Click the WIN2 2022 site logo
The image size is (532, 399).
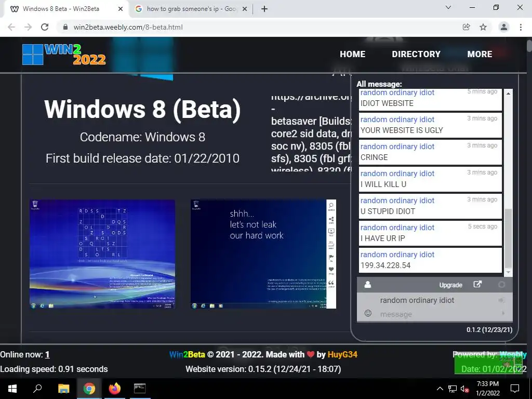(x=64, y=54)
